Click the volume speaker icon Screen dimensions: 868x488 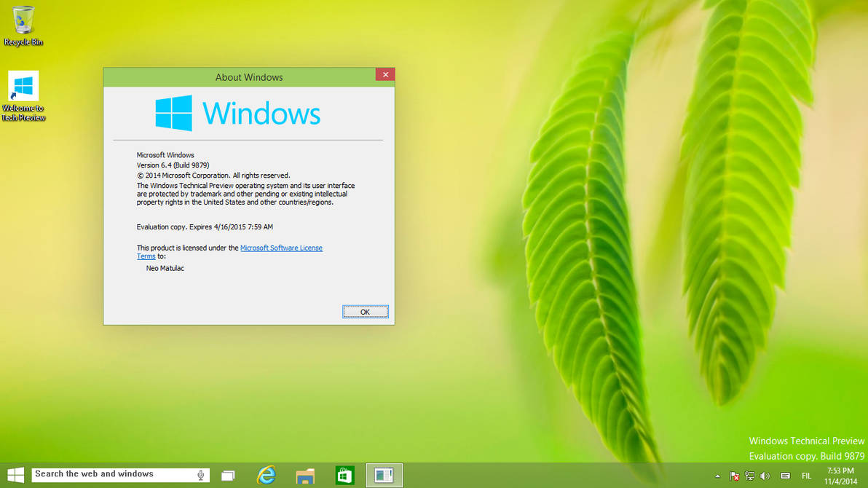tap(765, 476)
